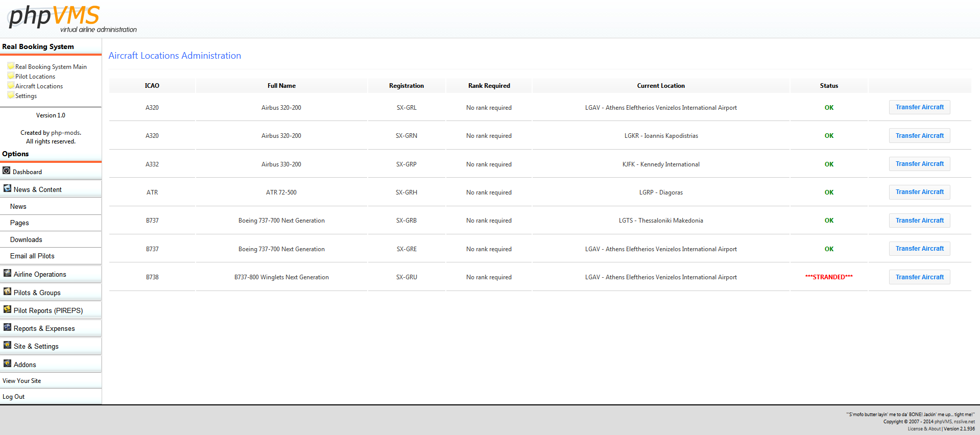Open Email all Pilots submenu item
Image resolution: width=980 pixels, height=435 pixels.
(51, 256)
